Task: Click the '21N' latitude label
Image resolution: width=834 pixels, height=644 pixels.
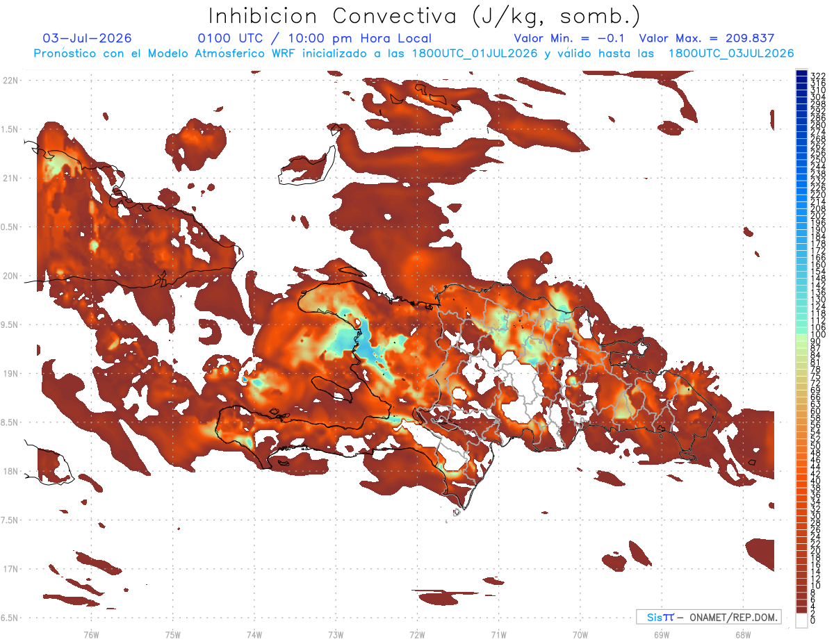Action: click(12, 178)
